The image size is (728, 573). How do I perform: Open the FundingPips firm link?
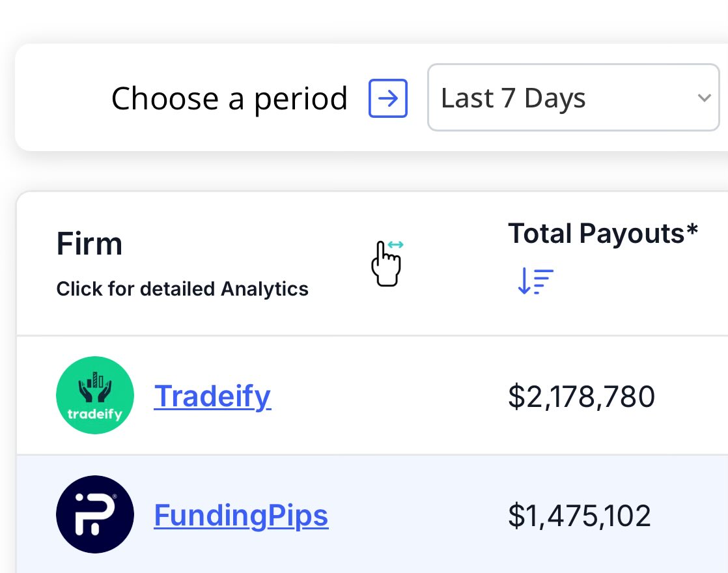(241, 516)
